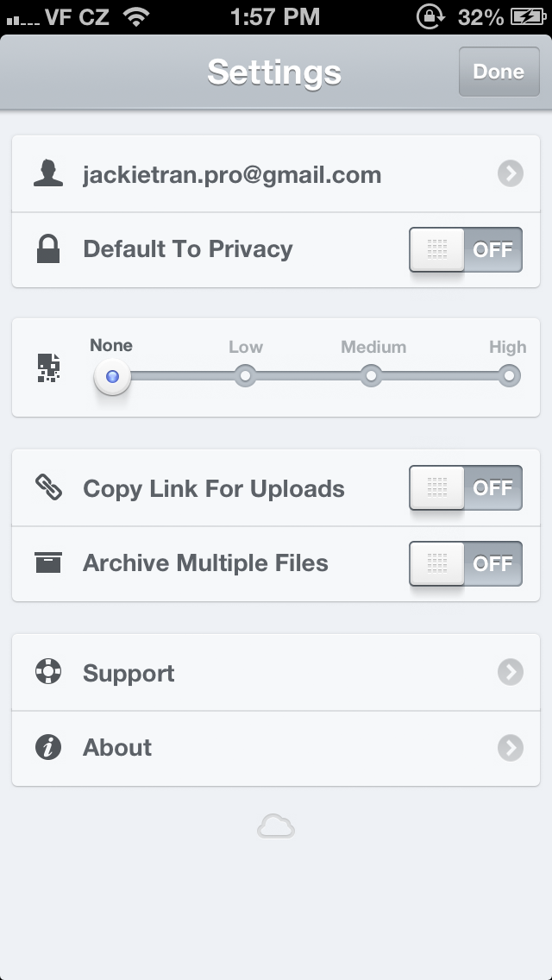Image resolution: width=552 pixels, height=980 pixels.
Task: Click the padlock privacy icon
Action: pyautogui.click(x=48, y=249)
